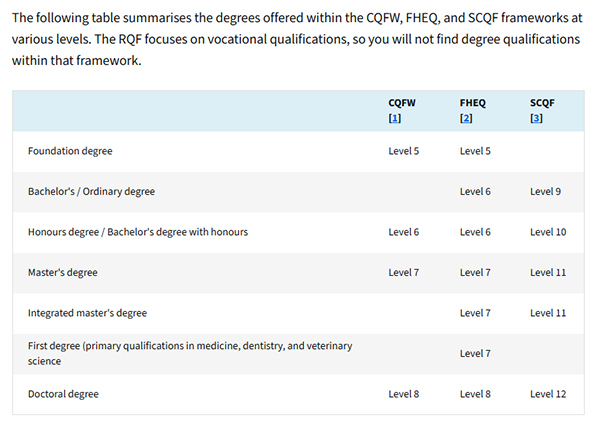Open footnote link [1] under CQFW
This screenshot has width=600, height=431.
point(394,119)
